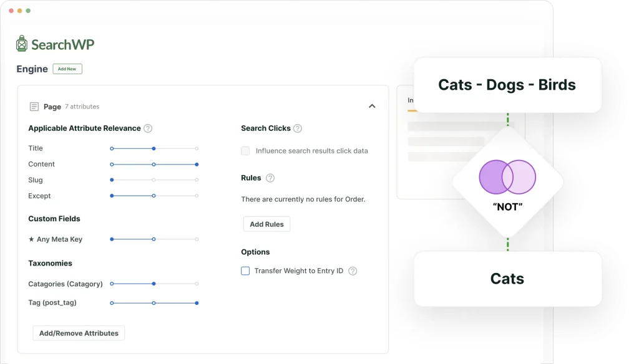The image size is (639, 364).
Task: Click the Taxonomies heading
Action: pyautogui.click(x=50, y=263)
